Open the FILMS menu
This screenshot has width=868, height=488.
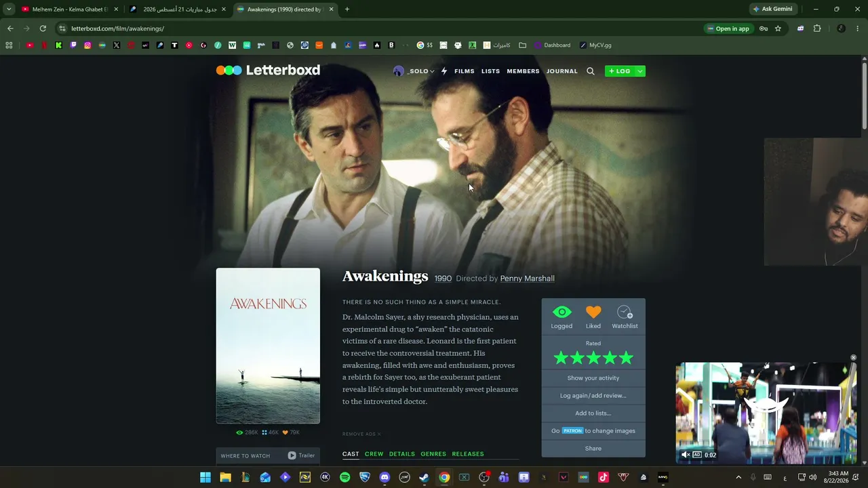[465, 71]
